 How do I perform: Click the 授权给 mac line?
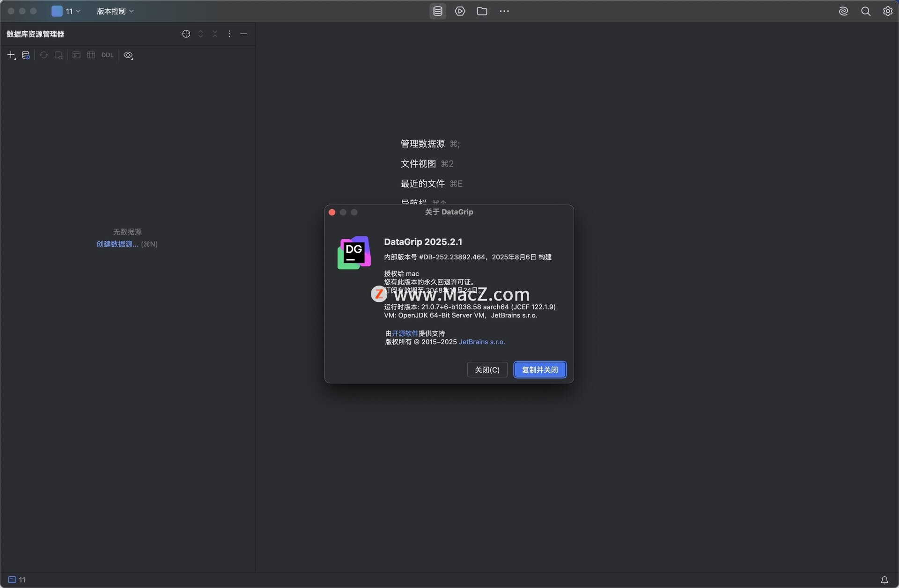pyautogui.click(x=402, y=274)
